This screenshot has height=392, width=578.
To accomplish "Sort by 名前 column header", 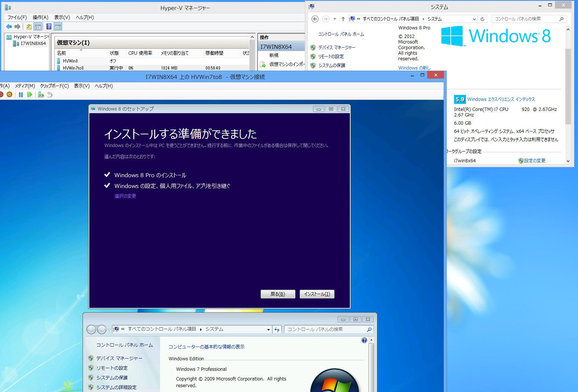I will pos(81,53).
